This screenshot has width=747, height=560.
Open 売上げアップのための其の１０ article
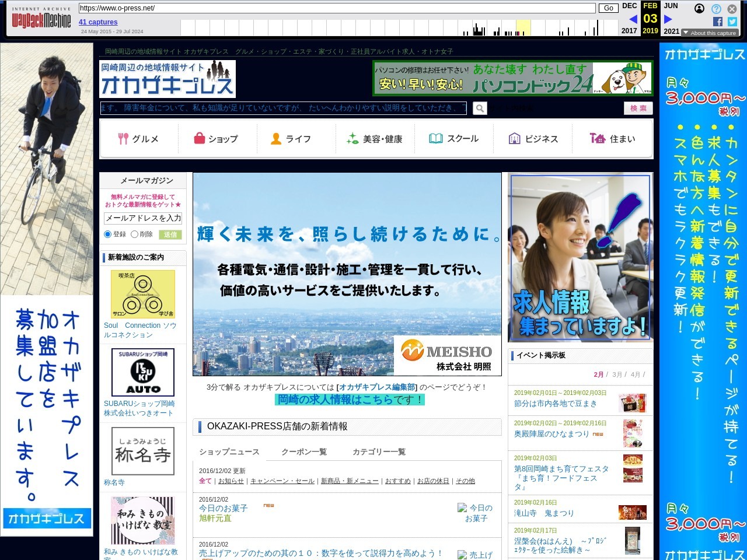(x=321, y=553)
